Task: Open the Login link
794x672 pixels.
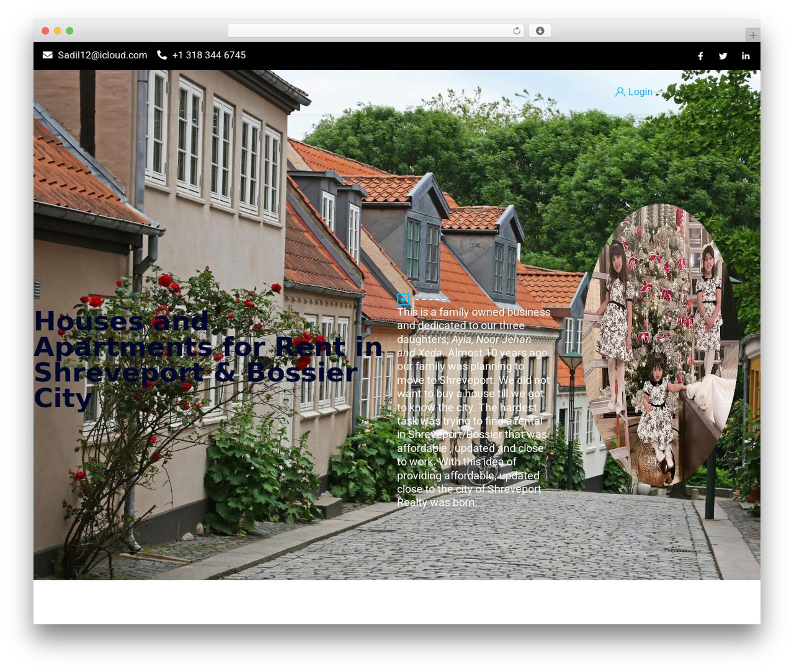Action: click(x=640, y=92)
